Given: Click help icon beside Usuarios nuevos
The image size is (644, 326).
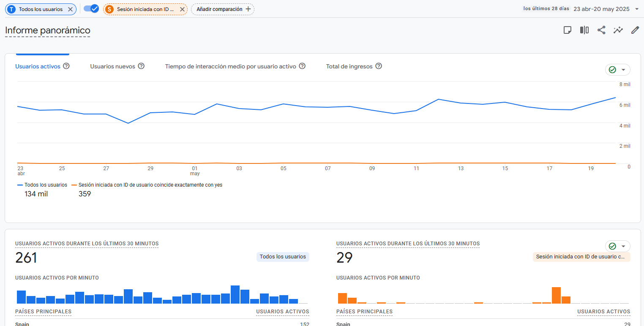Looking at the screenshot, I should coord(141,66).
